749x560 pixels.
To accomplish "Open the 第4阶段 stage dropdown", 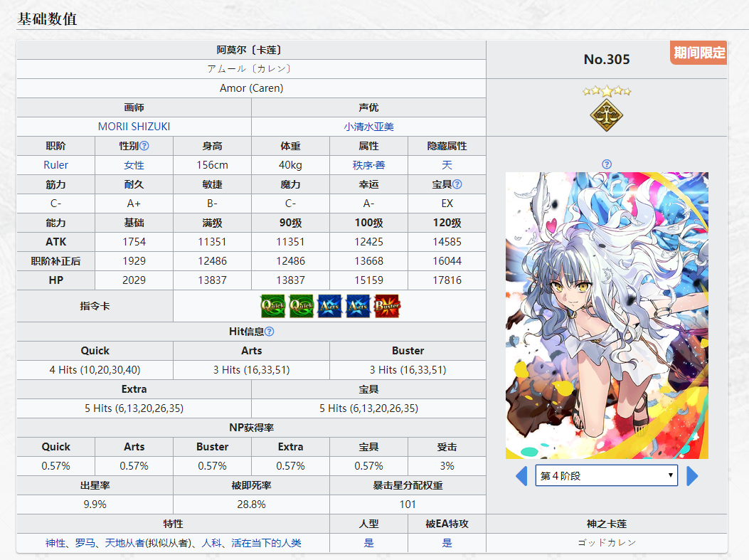I will [x=606, y=476].
